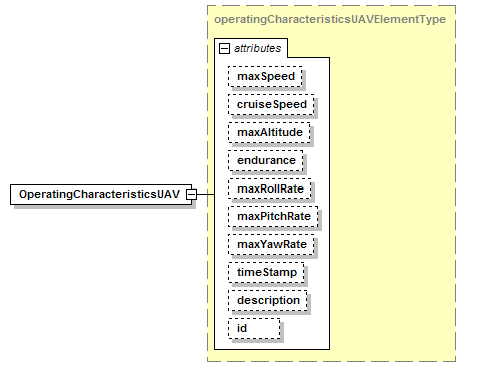Select the cruiseSpeed attribute
Viewport: 477px width, 379px height.
[271, 105]
